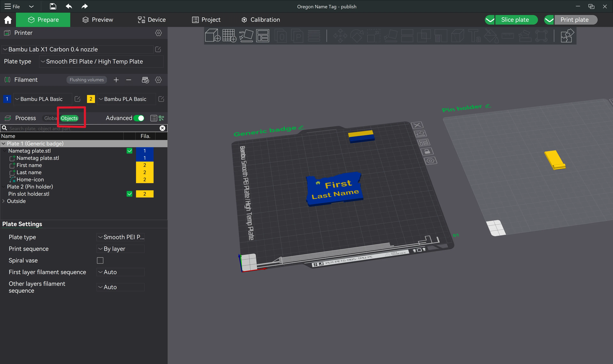This screenshot has height=364, width=613.
Task: Open the Print sequence dropdown
Action: pyautogui.click(x=120, y=249)
